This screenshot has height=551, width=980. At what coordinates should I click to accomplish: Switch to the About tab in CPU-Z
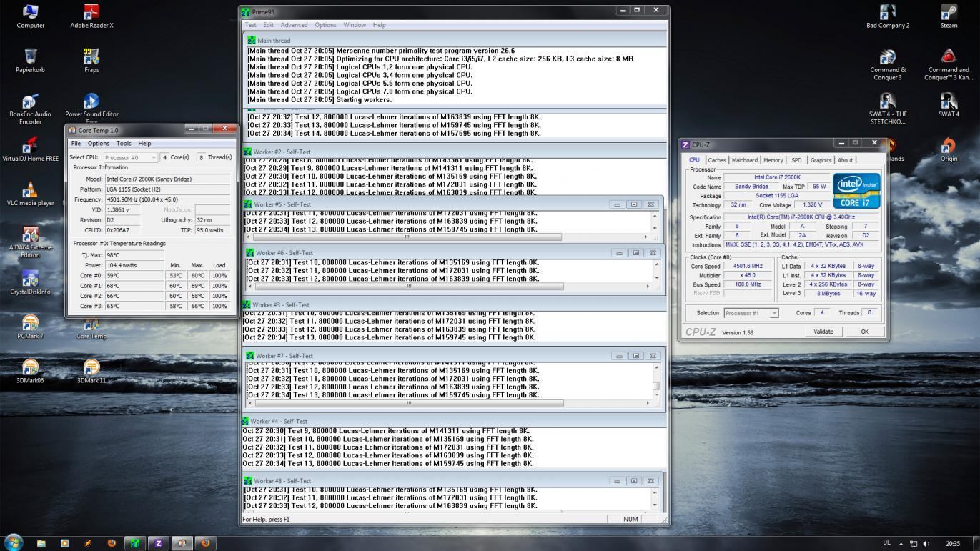pos(845,160)
